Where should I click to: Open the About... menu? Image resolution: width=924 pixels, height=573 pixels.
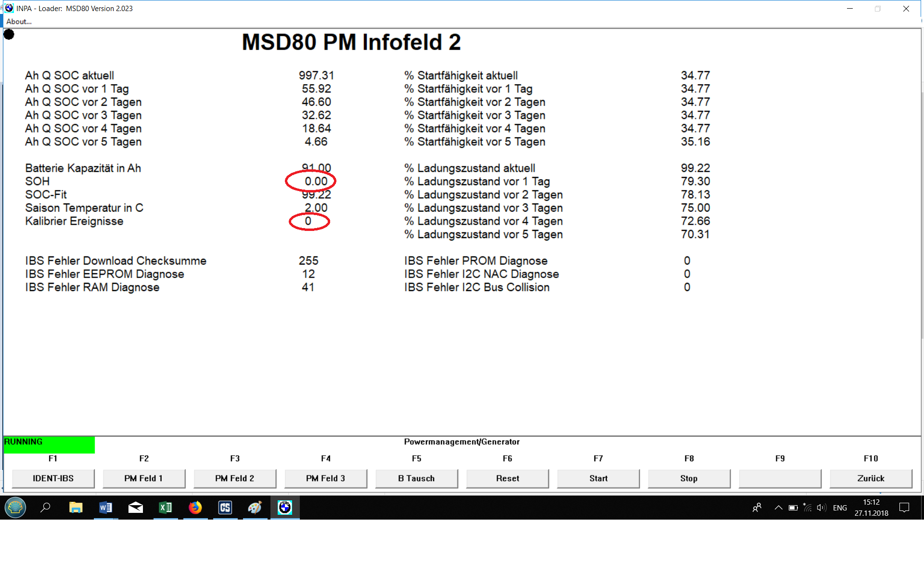coord(19,22)
